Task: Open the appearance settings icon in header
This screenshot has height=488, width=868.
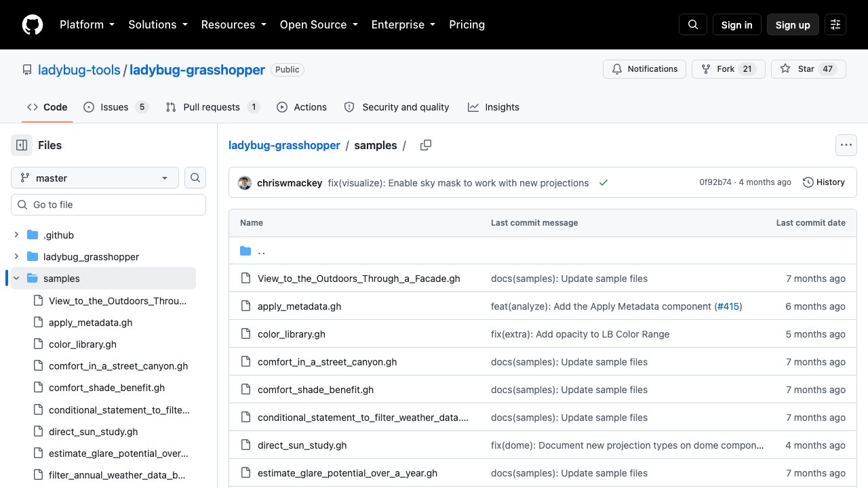Action: coord(835,25)
